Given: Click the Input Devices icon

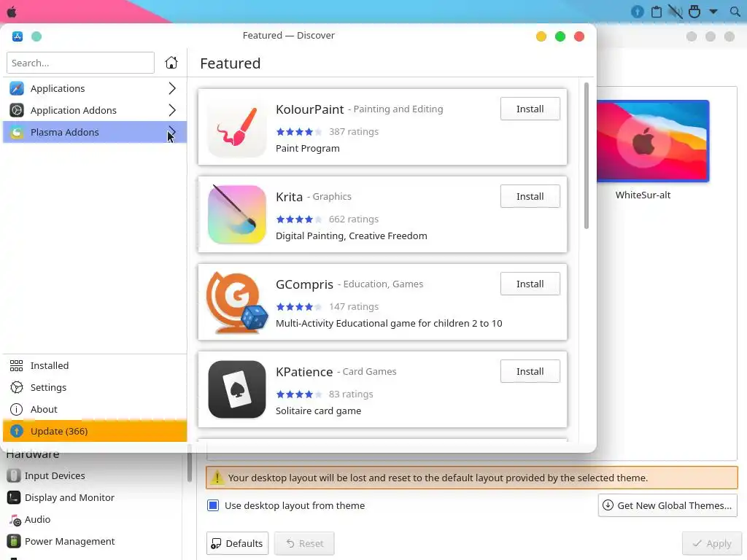Looking at the screenshot, I should click(x=14, y=475).
